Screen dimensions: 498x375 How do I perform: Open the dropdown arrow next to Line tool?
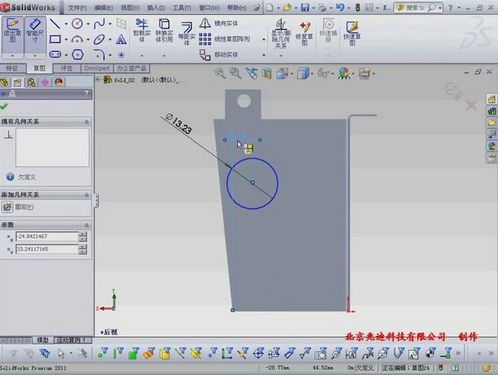[x=66, y=24]
